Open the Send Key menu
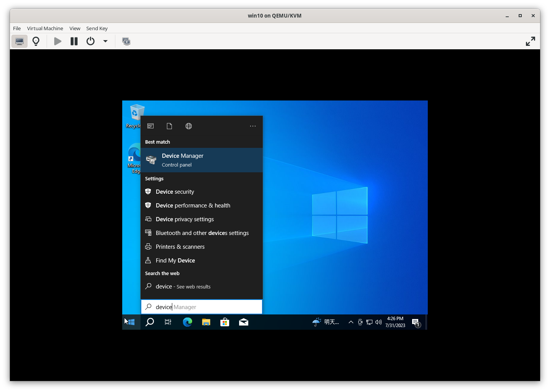550x392 pixels. click(x=97, y=28)
